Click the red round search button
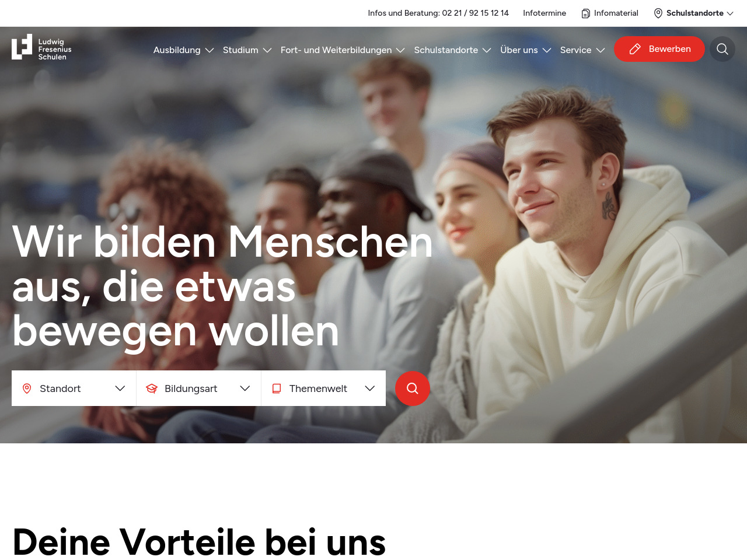The width and height of the screenshot is (747, 560). (413, 388)
